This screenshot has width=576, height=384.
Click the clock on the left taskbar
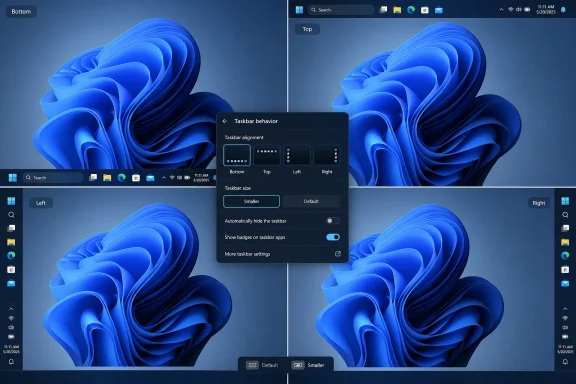(x=11, y=349)
